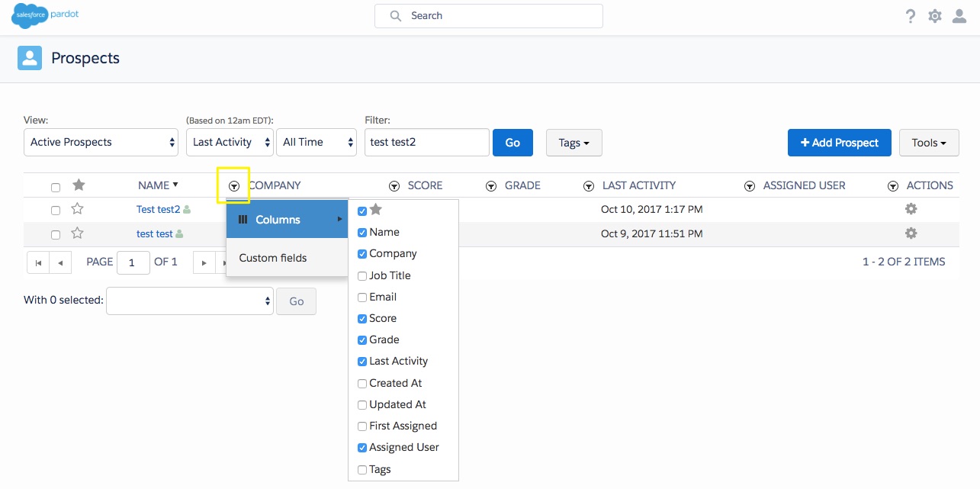Screen dimensions: 980x489
Task: Click the help question mark icon
Action: pos(911,16)
